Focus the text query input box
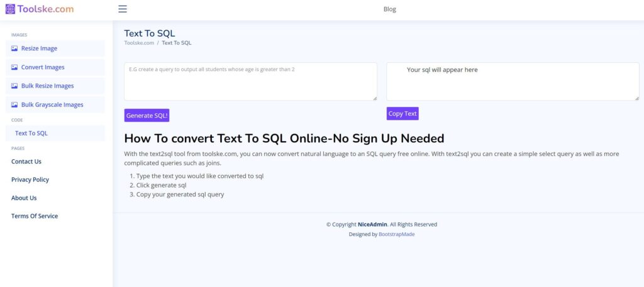 (250, 81)
